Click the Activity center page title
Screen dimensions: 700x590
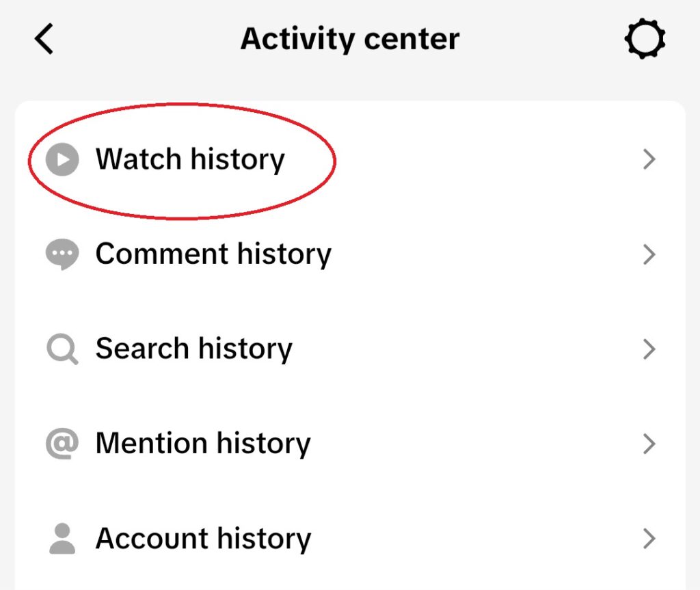coord(350,39)
